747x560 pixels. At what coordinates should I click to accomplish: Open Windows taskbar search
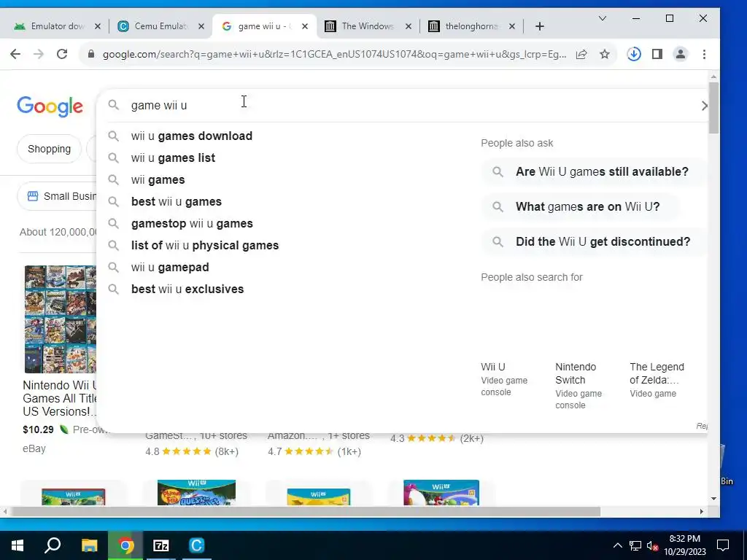click(x=53, y=545)
